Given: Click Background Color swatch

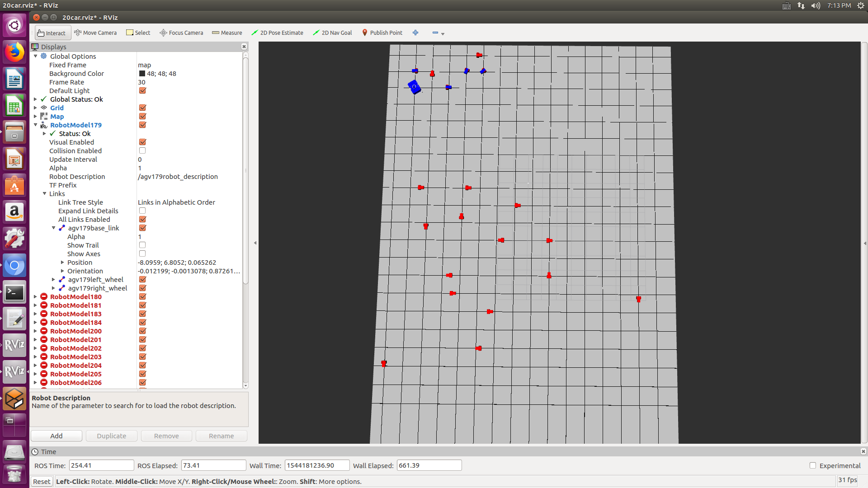Looking at the screenshot, I should 142,73.
